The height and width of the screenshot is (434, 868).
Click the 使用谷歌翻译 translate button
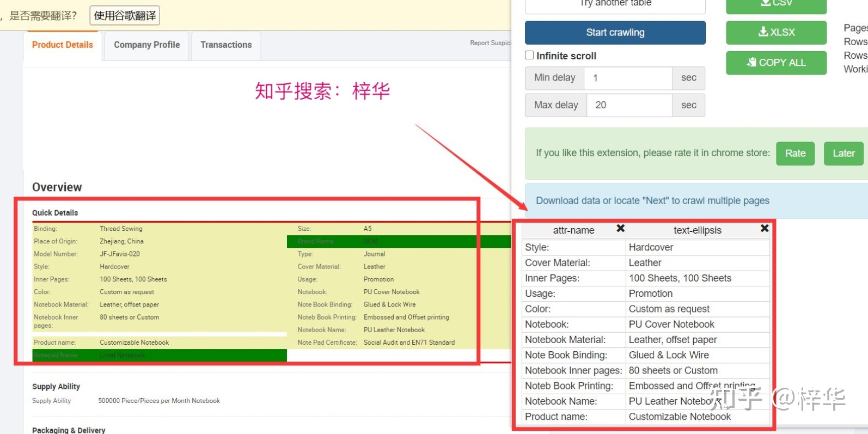[125, 15]
